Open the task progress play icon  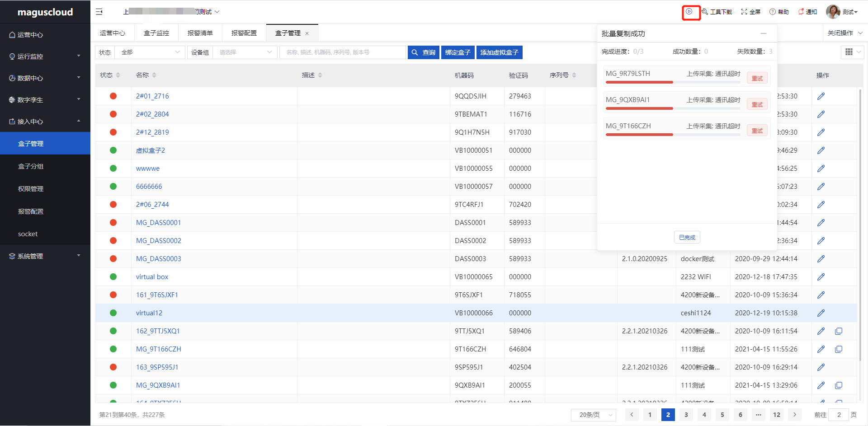pos(689,12)
